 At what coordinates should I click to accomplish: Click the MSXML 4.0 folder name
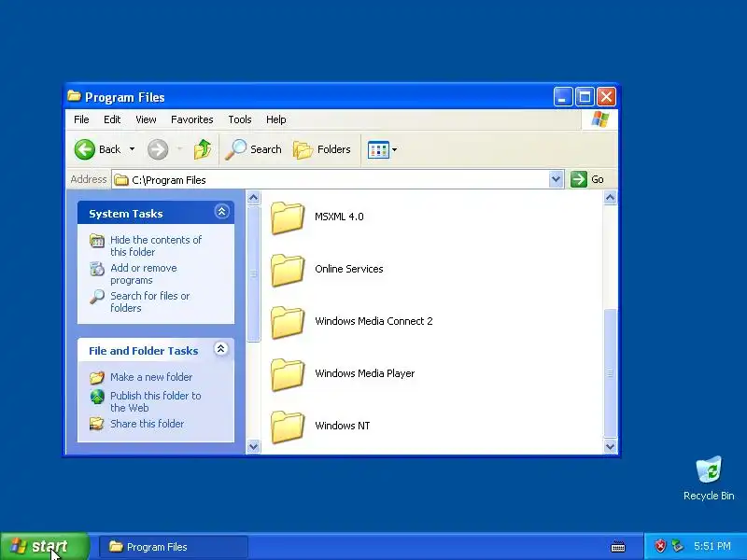click(x=339, y=217)
